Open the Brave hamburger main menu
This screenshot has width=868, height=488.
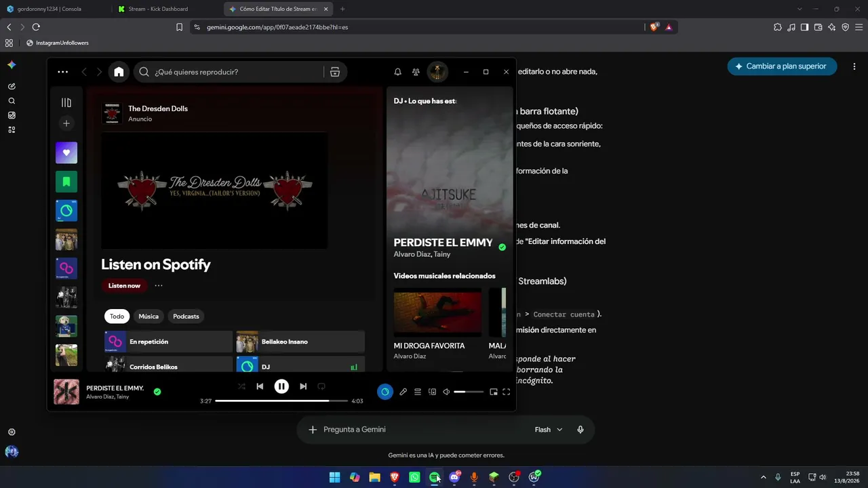[859, 27]
